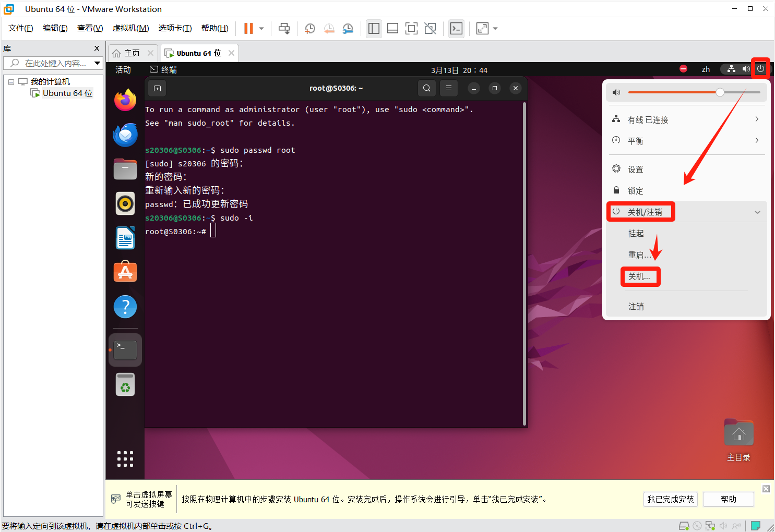Click the take snapshot toolbar icon
This screenshot has height=532, width=775.
(x=310, y=28)
